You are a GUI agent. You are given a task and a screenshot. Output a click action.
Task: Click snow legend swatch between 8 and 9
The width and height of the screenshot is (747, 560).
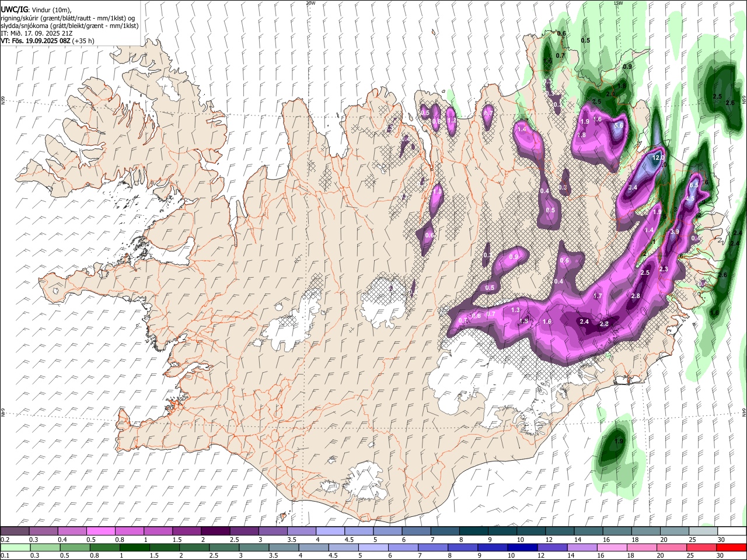point(474,531)
